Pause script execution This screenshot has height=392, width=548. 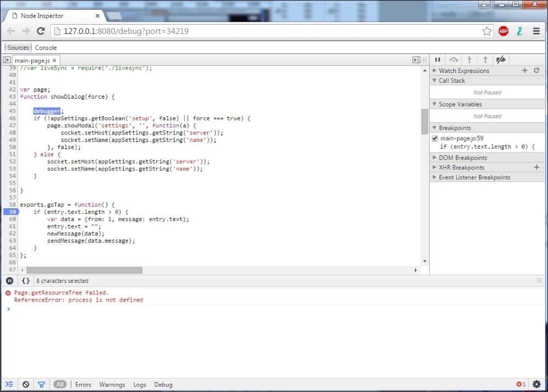(437, 59)
